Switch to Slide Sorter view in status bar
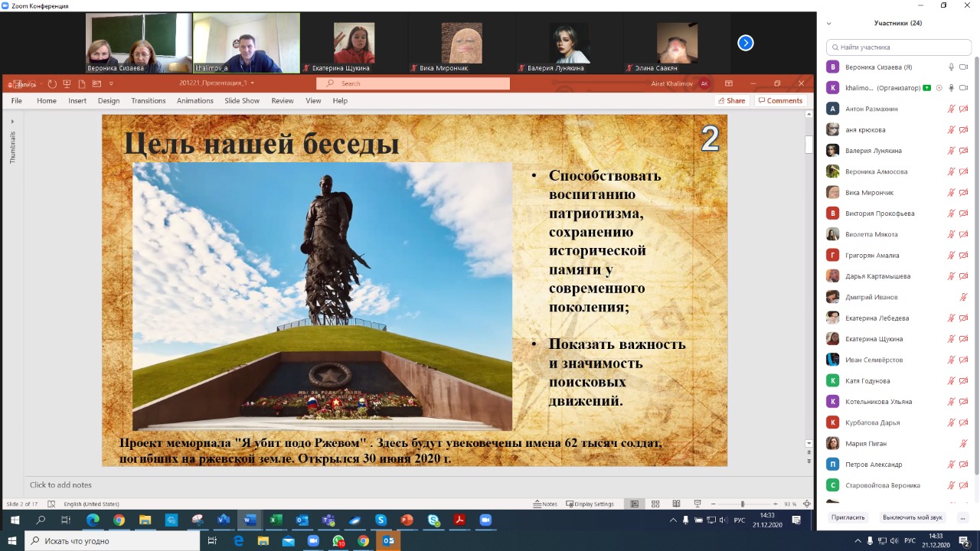 coord(655,504)
